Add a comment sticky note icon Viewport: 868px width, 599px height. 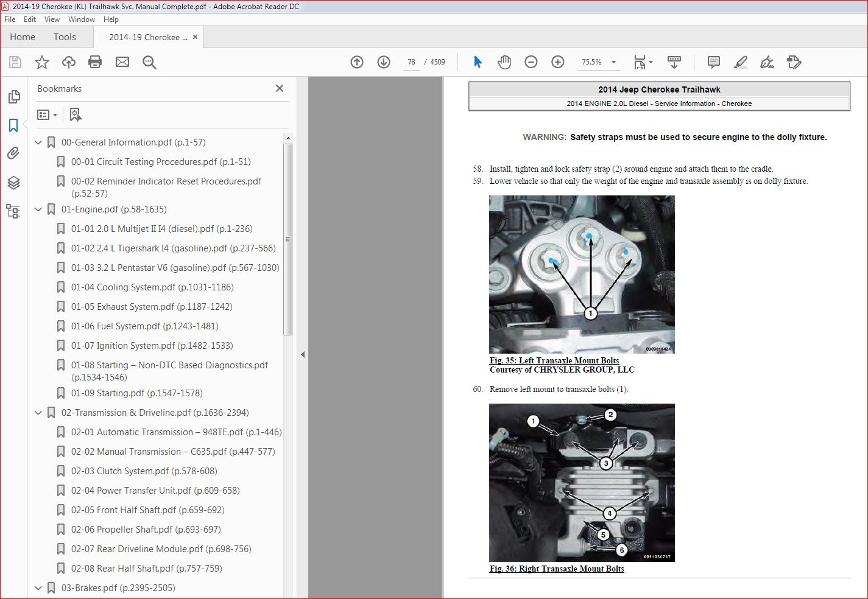[714, 62]
